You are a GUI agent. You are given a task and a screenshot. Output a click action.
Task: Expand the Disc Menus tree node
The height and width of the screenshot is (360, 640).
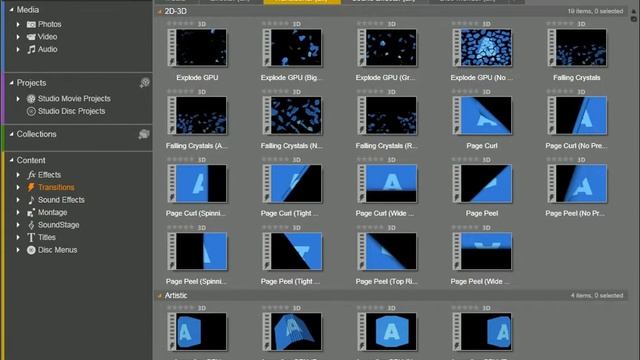coord(18,250)
